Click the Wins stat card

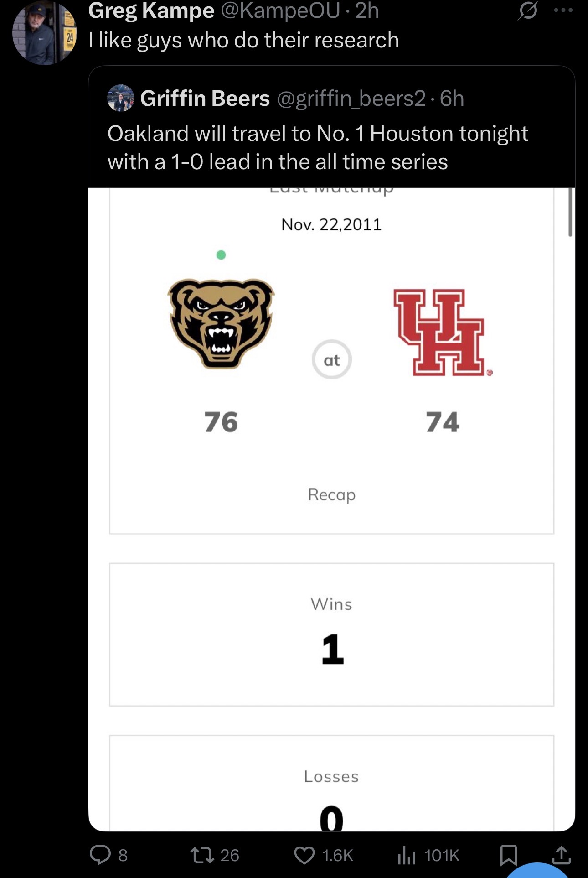331,634
